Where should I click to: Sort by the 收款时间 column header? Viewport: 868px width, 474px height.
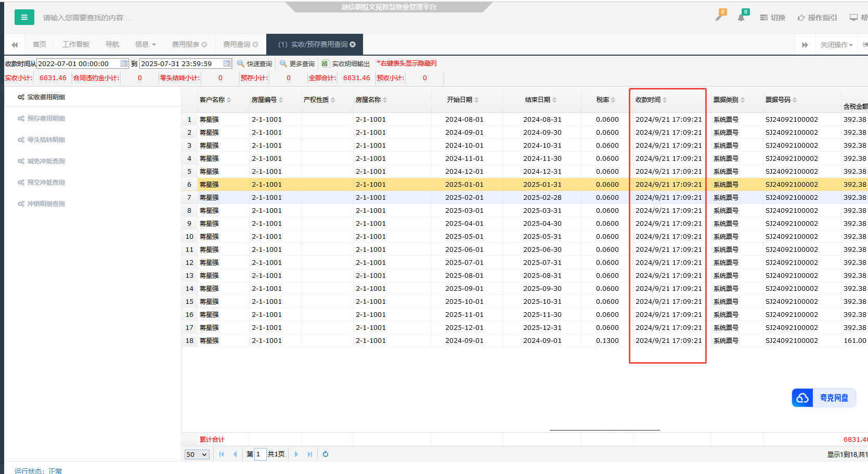click(x=651, y=100)
